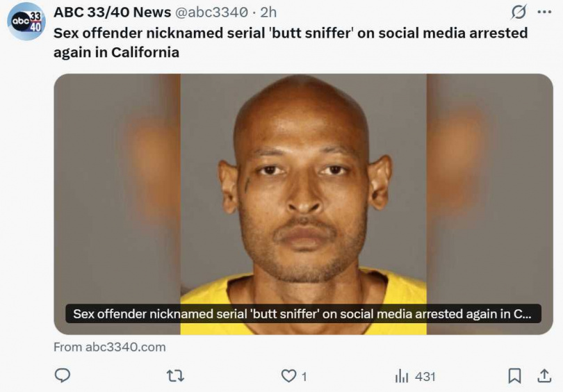Click the @abc3340 handle
Viewport: 563px width, 392px height.
coord(211,13)
